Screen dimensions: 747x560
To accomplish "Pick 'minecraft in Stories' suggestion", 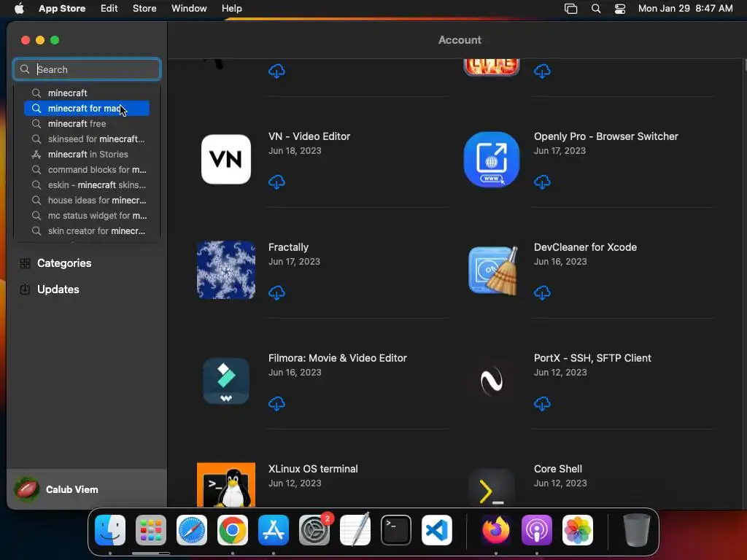I will pos(87,155).
